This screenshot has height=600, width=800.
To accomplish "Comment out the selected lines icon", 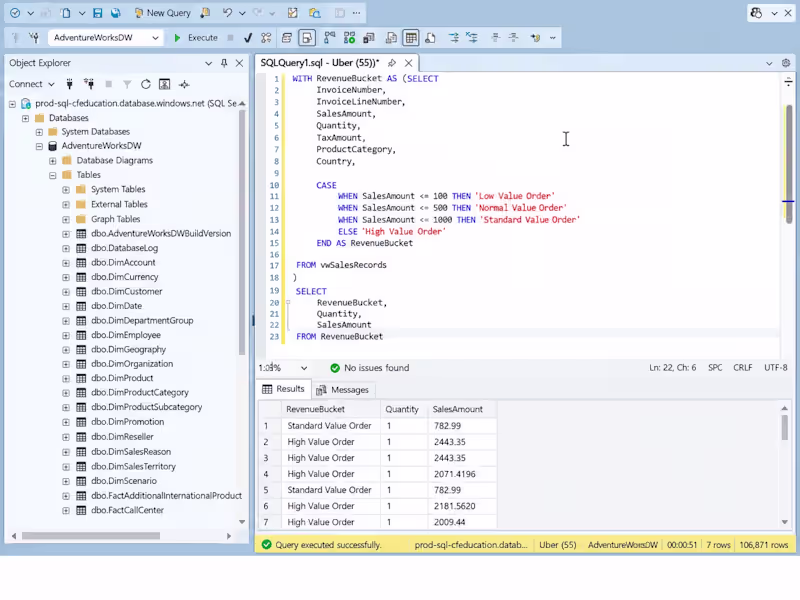I will (453, 38).
